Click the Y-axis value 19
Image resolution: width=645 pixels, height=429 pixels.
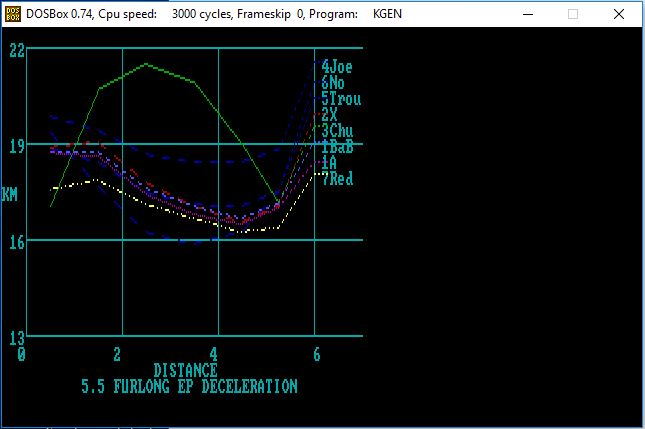click(x=17, y=147)
